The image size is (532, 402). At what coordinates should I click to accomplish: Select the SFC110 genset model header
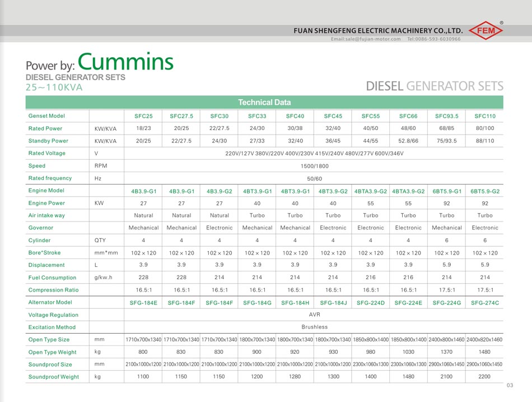[485, 116]
